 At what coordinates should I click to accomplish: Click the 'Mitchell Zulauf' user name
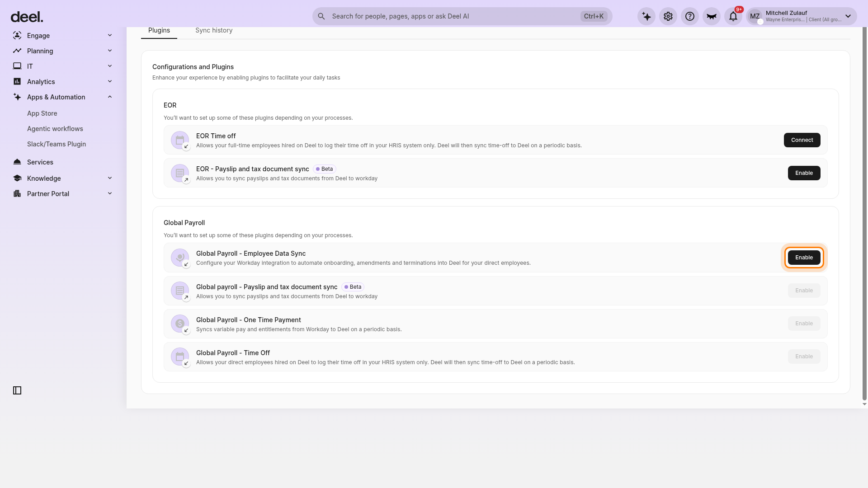[786, 13]
